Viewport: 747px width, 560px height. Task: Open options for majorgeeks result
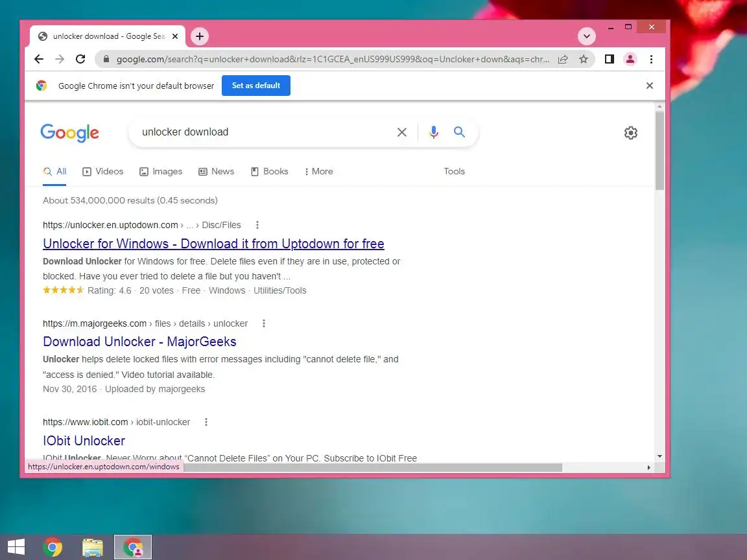pos(264,323)
